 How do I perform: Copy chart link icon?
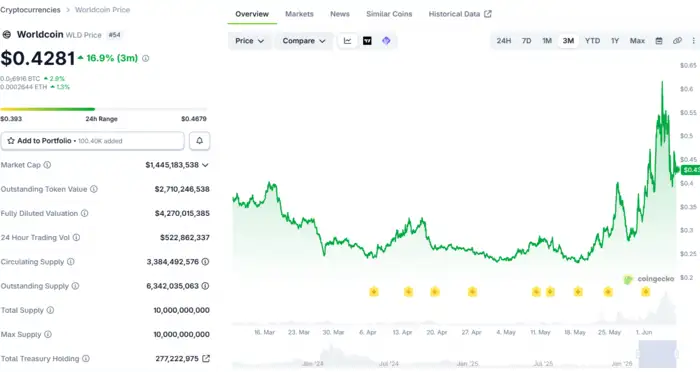677,41
